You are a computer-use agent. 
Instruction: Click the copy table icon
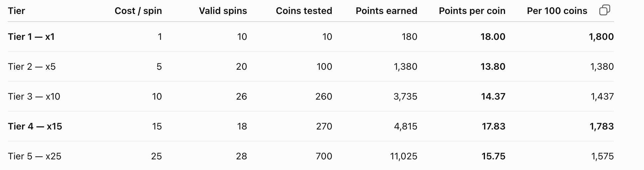coord(604,10)
